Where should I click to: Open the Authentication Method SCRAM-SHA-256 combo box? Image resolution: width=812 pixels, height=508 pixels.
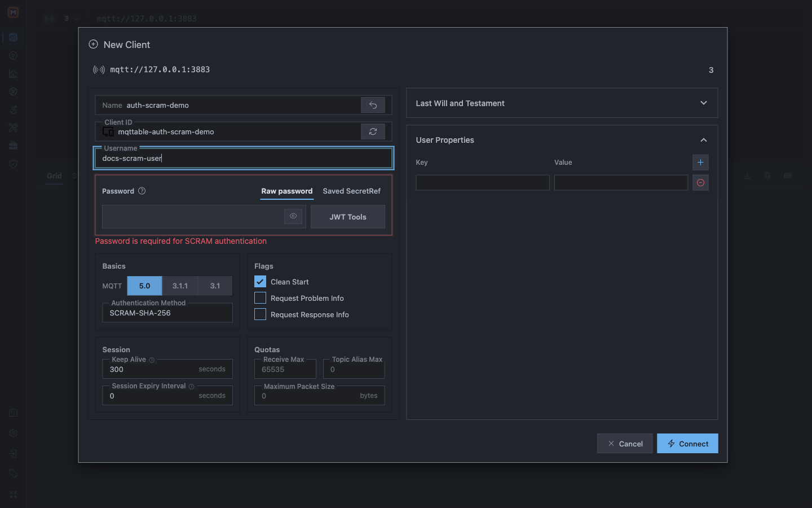[x=167, y=313]
